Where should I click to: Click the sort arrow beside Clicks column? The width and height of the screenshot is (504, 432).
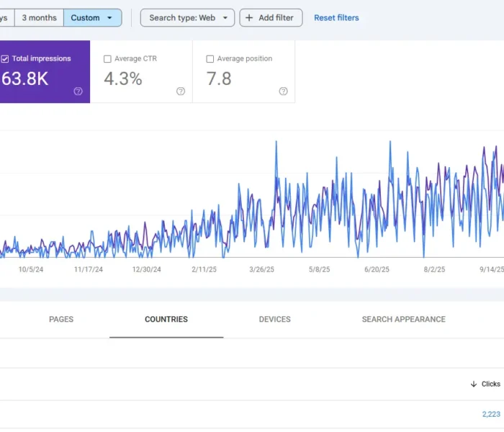point(473,384)
